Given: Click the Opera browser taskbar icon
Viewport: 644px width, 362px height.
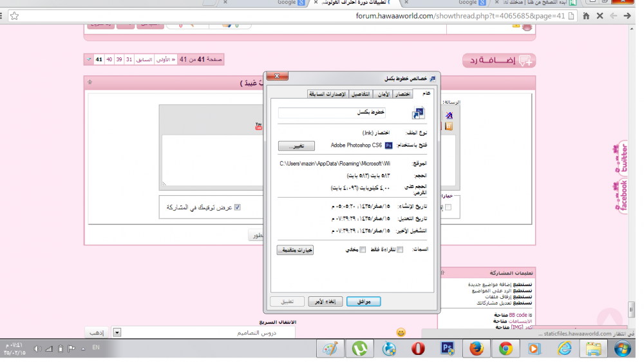Looking at the screenshot, I should (x=418, y=348).
